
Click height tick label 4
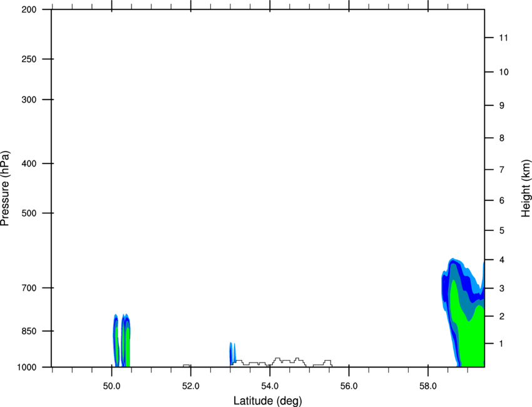click(502, 260)
